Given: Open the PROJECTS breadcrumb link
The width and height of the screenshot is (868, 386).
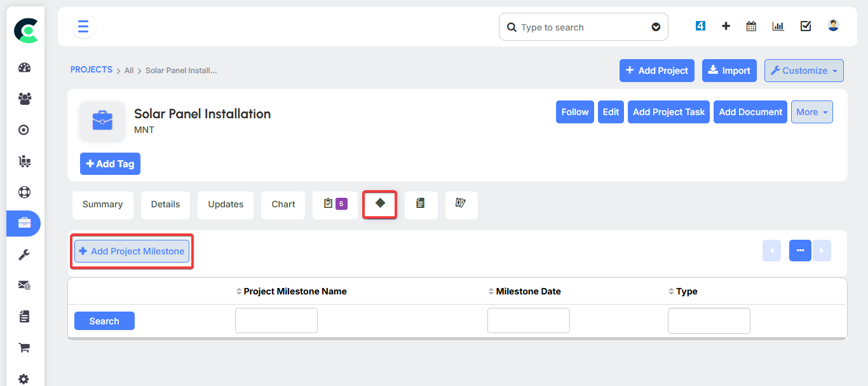Looking at the screenshot, I should coord(91,69).
